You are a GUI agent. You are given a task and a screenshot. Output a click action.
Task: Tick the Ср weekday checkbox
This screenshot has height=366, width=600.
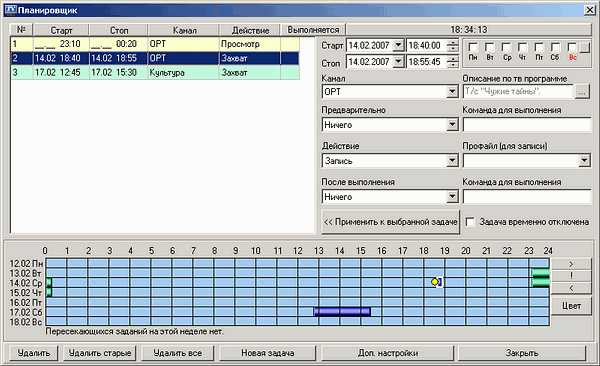click(x=506, y=47)
